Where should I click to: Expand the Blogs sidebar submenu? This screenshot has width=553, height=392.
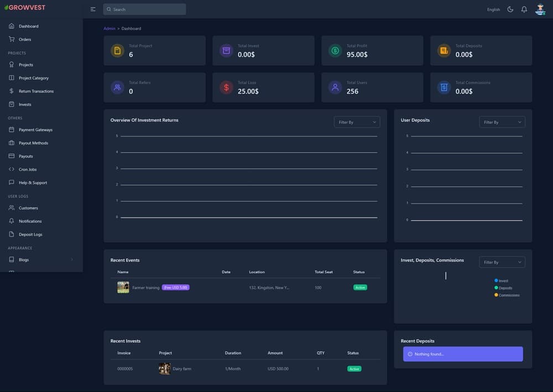tap(71, 260)
